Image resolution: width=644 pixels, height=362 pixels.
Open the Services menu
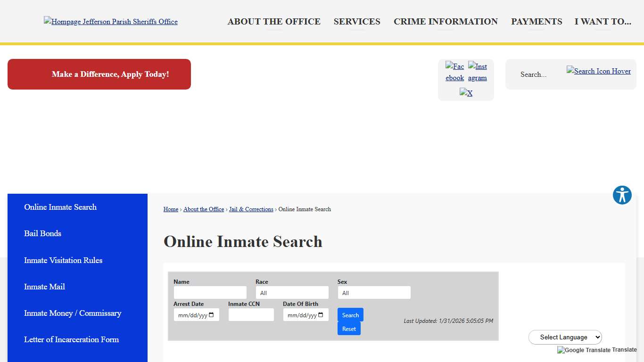click(356, 21)
